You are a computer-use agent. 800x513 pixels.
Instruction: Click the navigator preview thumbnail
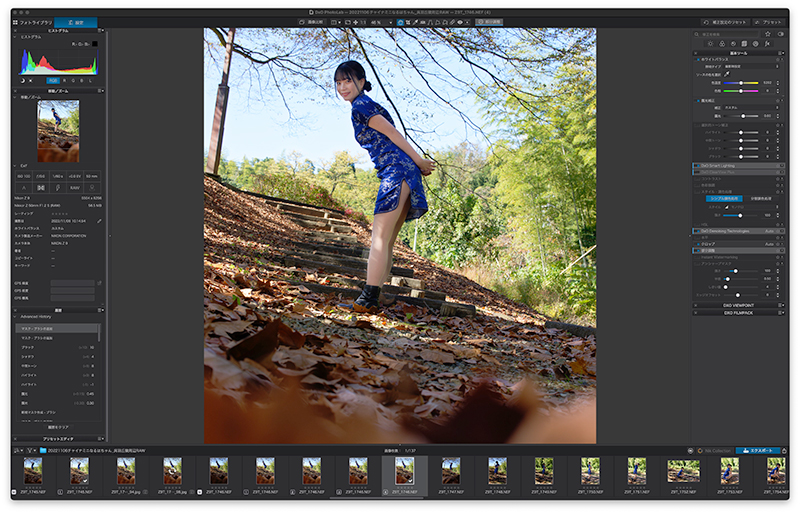coord(58,131)
